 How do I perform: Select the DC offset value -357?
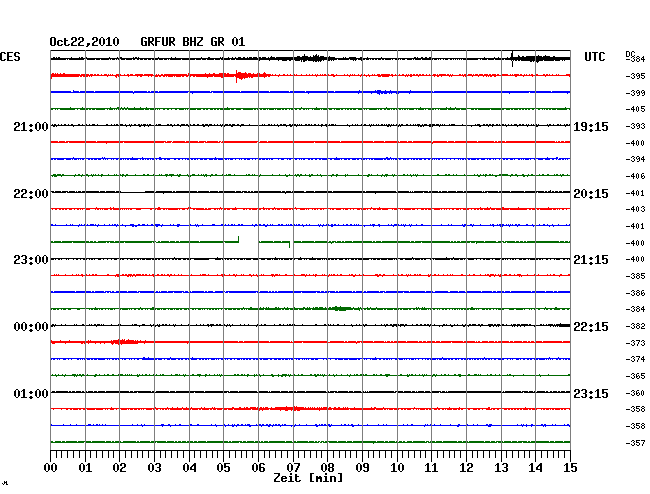635,443
